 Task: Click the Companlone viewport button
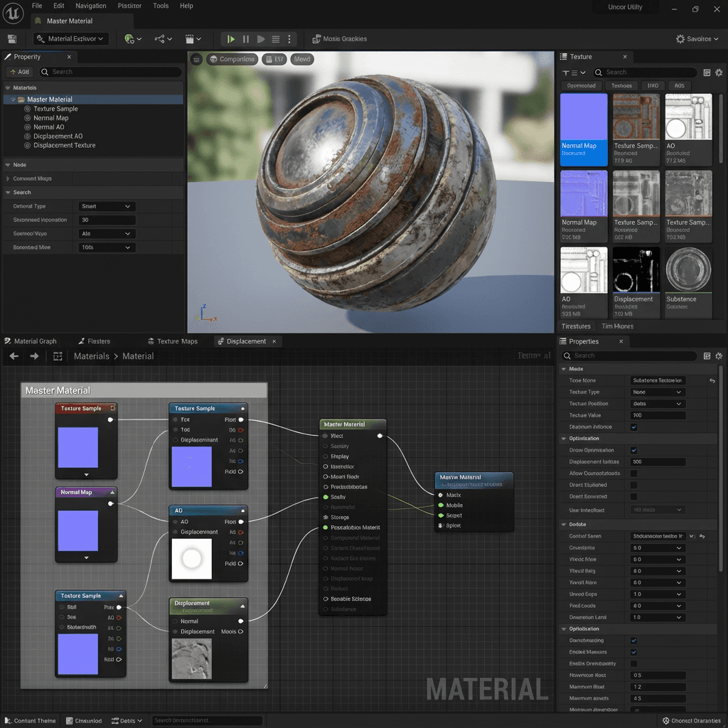point(232,60)
